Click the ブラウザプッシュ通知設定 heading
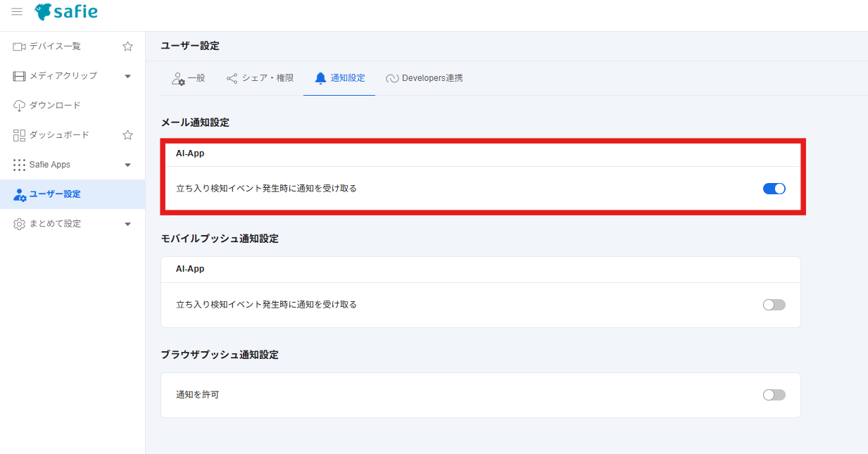Screen dimensions: 868x454 pyautogui.click(x=220, y=355)
